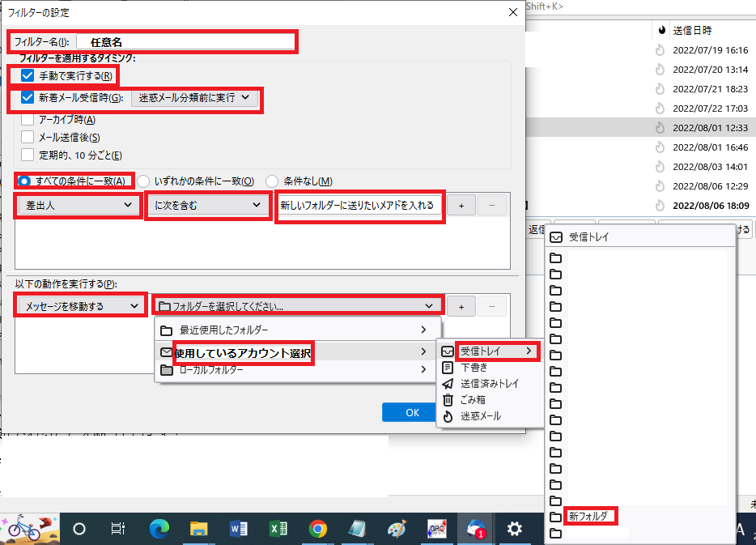Add another action with the plus button
Screen dimensions: 756x545
pyautogui.click(x=461, y=306)
